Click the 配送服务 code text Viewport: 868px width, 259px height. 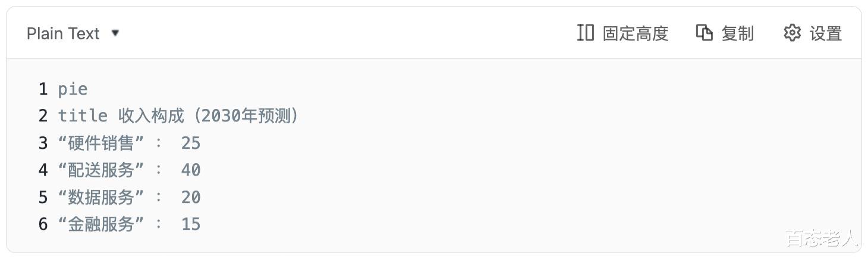point(101,170)
